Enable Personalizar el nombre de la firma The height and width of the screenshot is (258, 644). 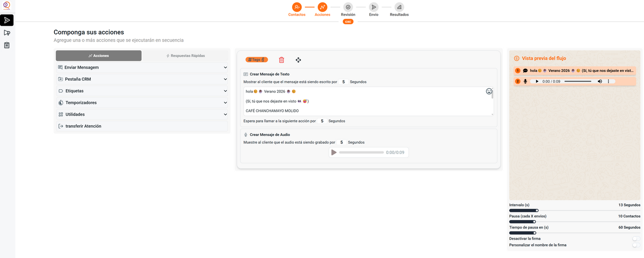[x=636, y=245]
